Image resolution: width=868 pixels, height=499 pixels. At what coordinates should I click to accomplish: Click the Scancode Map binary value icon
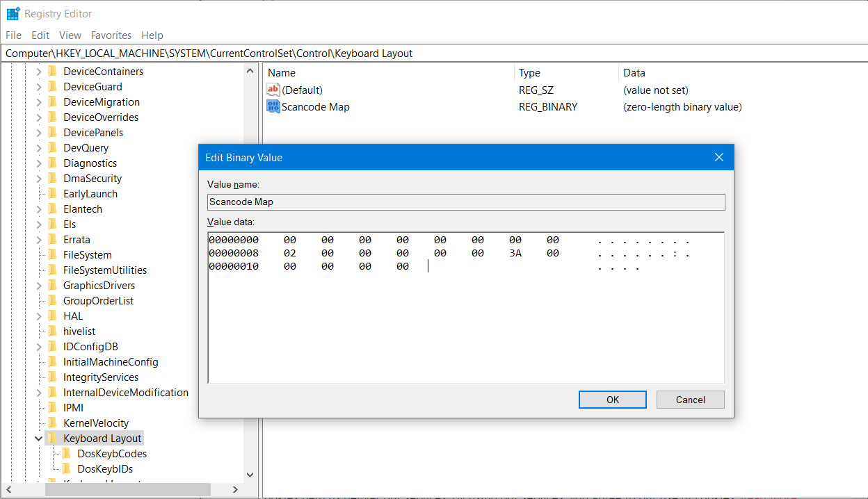pyautogui.click(x=273, y=107)
